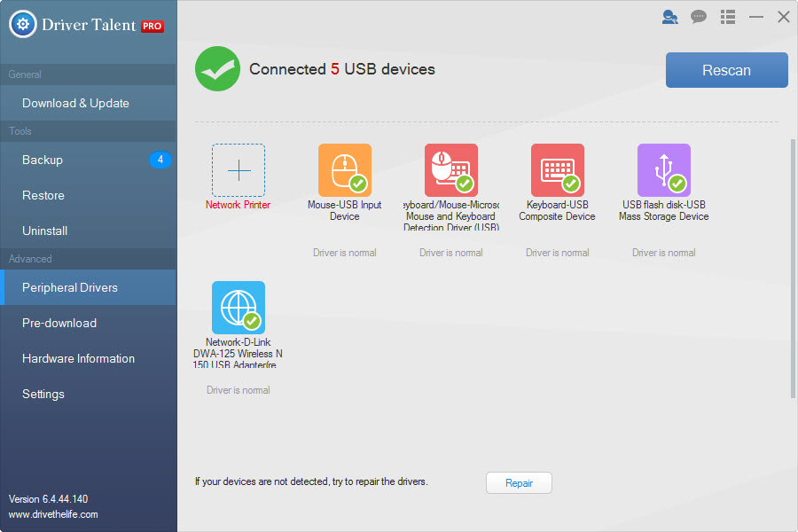The width and height of the screenshot is (798, 532).
Task: Click 'Driver is normal' under D-Link adapter
Action: coord(239,390)
